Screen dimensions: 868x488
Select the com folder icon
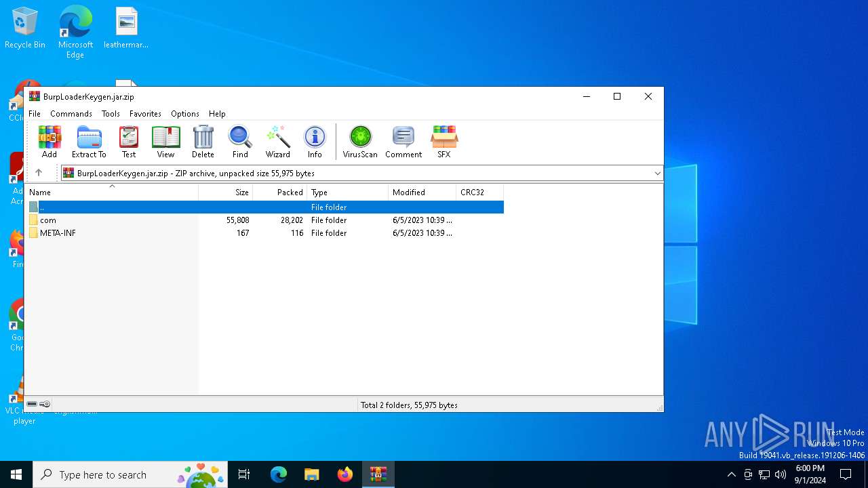point(33,220)
